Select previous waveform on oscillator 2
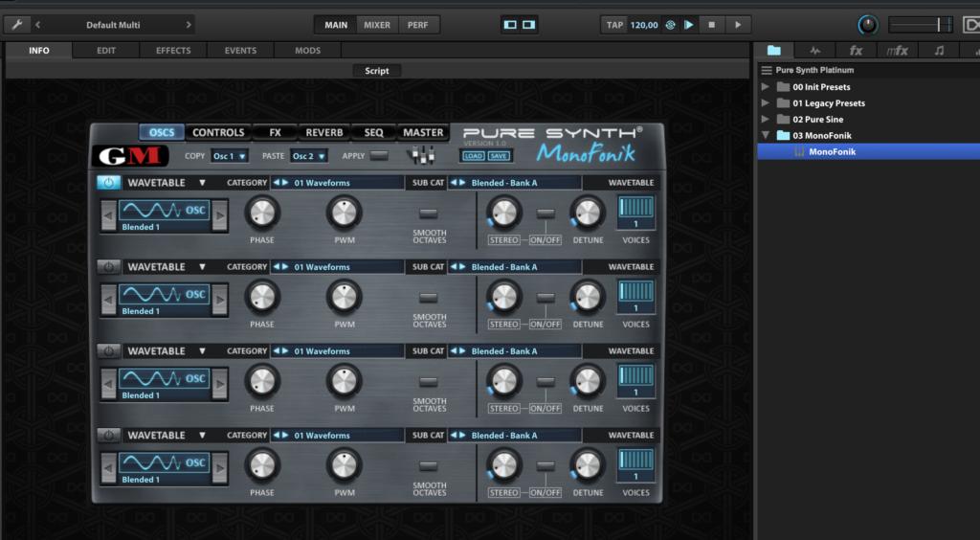980x540 pixels. 108,300
